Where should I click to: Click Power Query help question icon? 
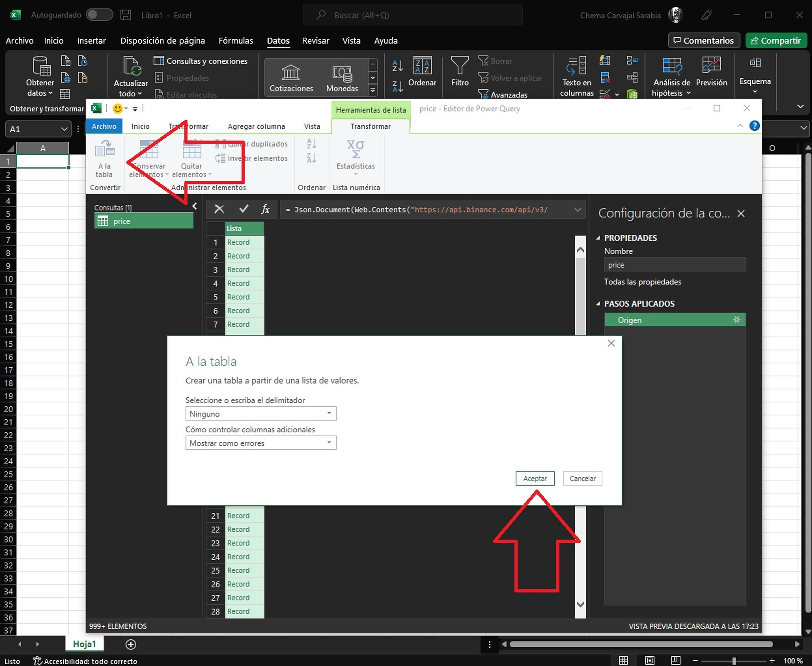(x=754, y=126)
